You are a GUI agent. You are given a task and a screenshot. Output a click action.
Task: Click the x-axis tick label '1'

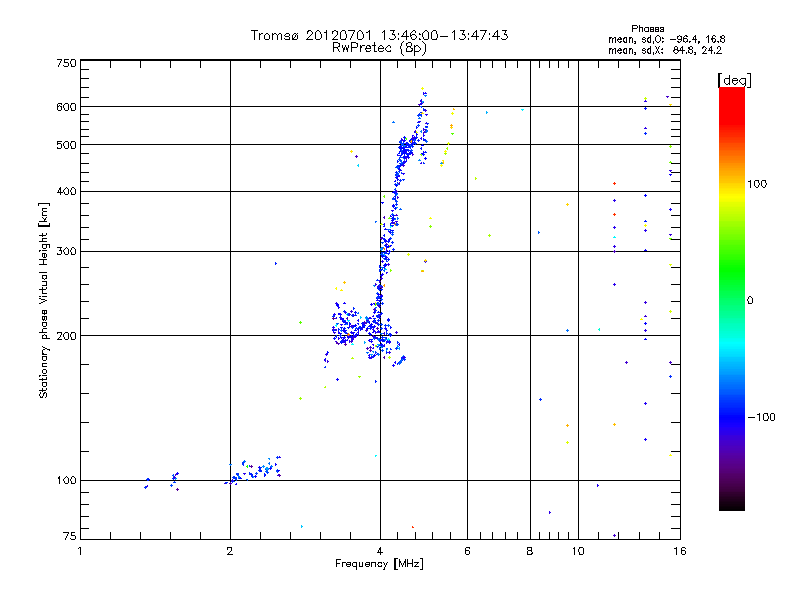point(80,551)
